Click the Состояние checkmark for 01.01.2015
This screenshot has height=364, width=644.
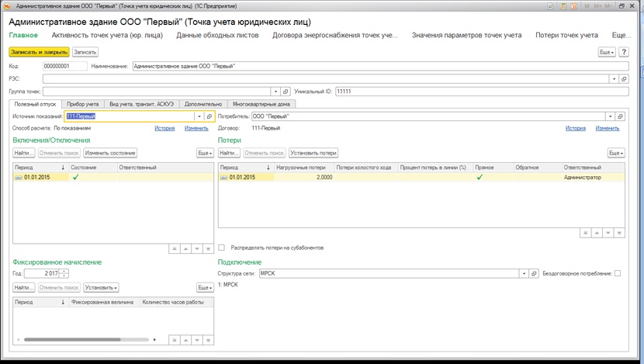pos(75,178)
